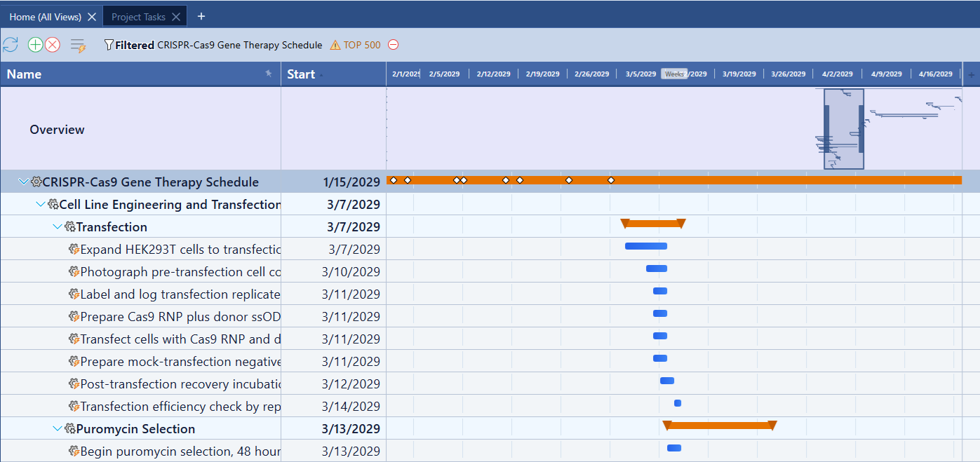Click the Name column header
This screenshot has width=980, height=462.
[x=140, y=74]
